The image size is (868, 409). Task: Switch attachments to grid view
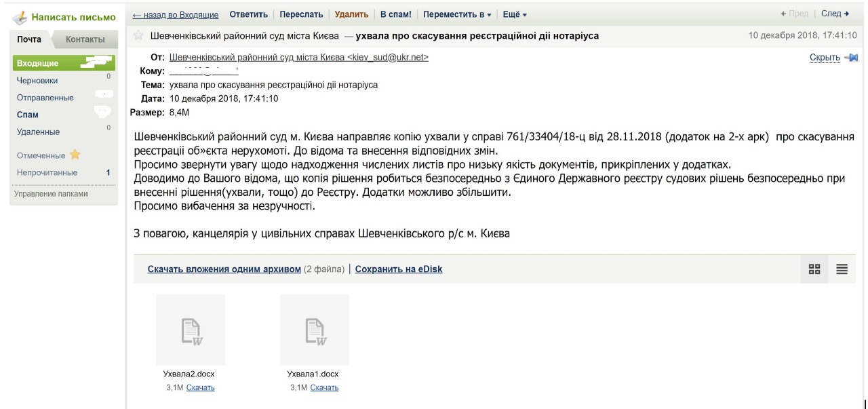point(814,269)
